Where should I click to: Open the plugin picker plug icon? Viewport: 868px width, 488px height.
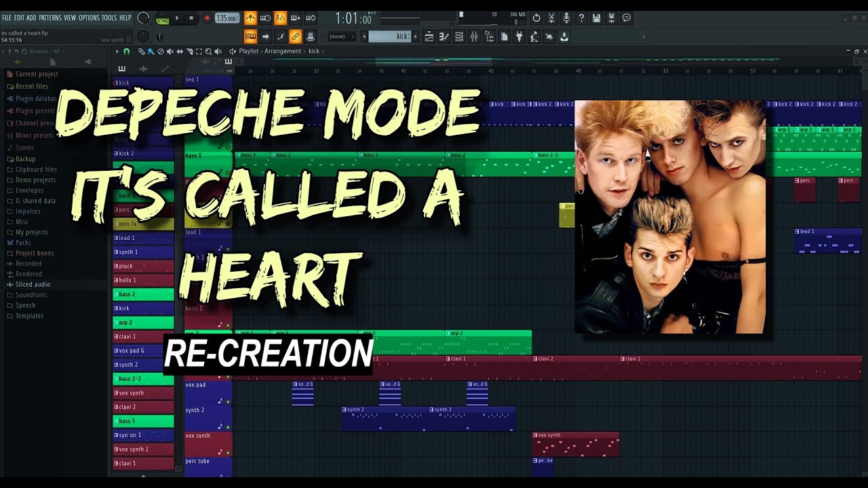(x=519, y=37)
